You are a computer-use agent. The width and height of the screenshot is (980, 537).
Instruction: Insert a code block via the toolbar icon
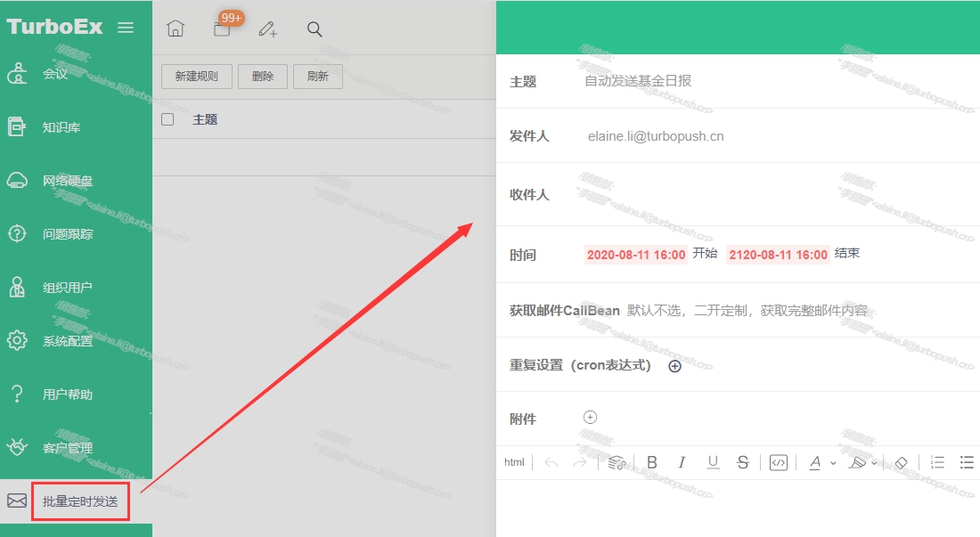(779, 462)
